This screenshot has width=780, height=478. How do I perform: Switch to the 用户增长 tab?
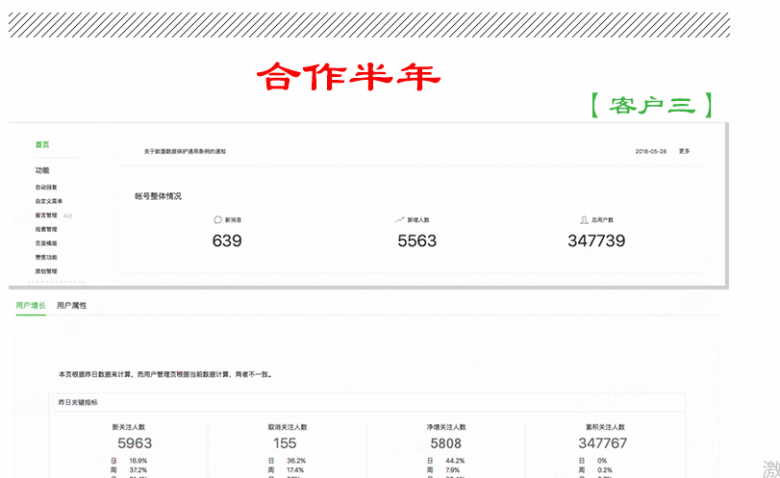pos(30,305)
